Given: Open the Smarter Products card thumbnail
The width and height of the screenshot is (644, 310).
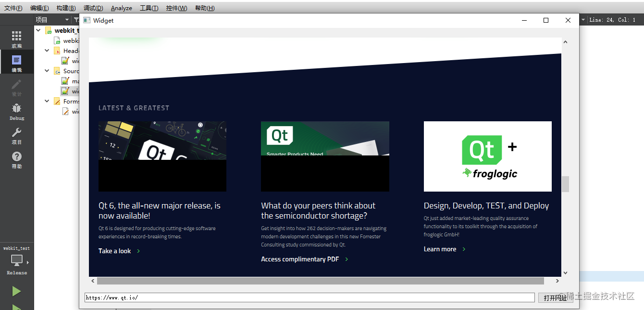Looking at the screenshot, I should pyautogui.click(x=325, y=156).
